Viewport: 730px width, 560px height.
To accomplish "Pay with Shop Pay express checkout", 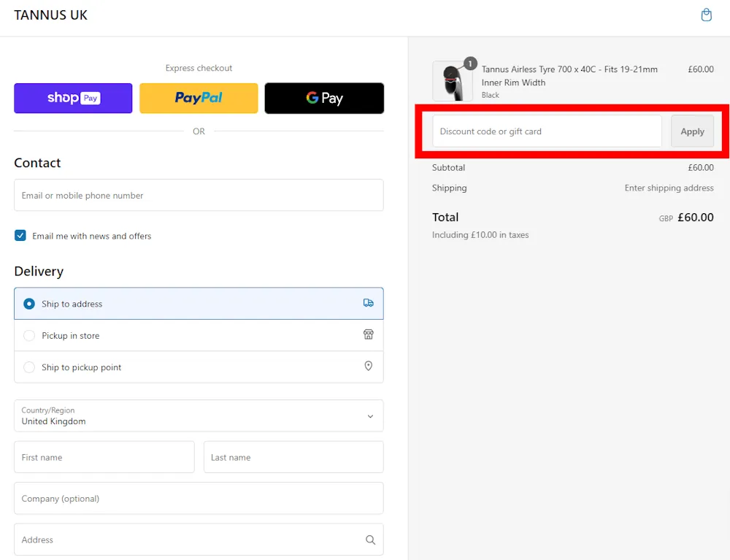I will tap(73, 99).
